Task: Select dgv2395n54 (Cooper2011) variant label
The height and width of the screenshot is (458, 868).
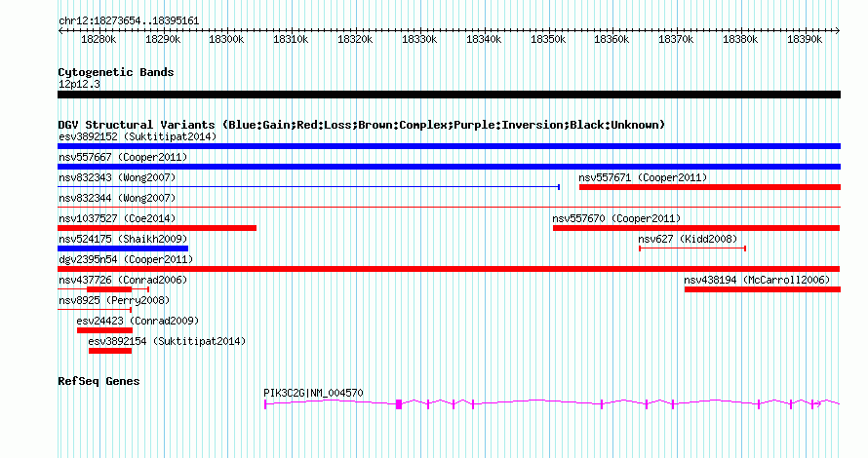Action: [x=126, y=259]
